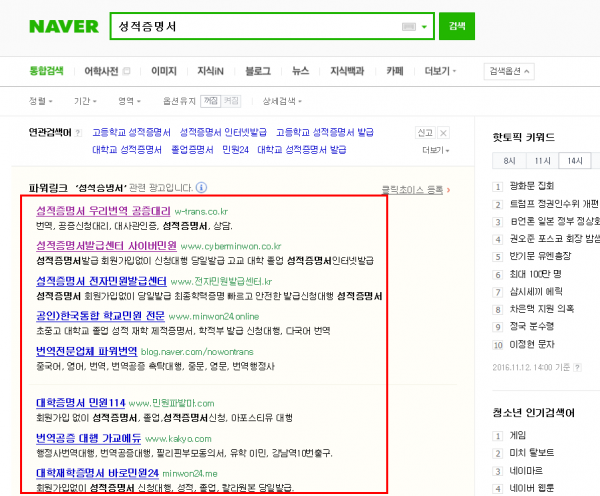This screenshot has height=496, width=600.
Task: Open hot topic 최대 100만 명
Action: [535, 274]
